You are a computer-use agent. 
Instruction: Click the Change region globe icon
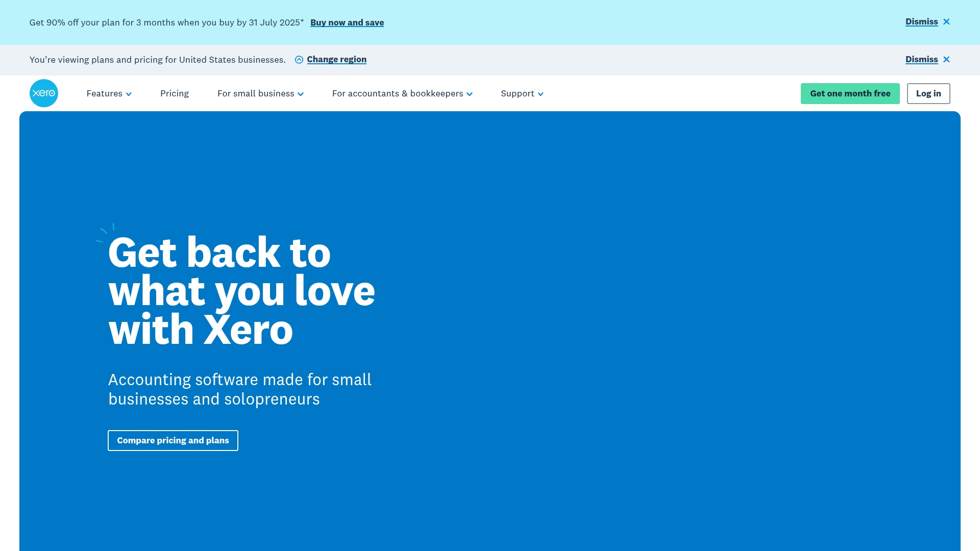pos(299,60)
